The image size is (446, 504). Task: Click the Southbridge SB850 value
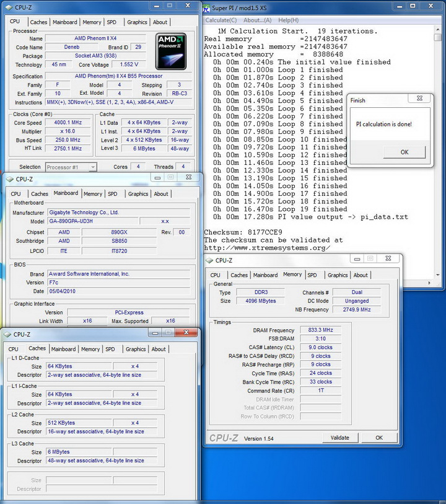[x=119, y=241]
